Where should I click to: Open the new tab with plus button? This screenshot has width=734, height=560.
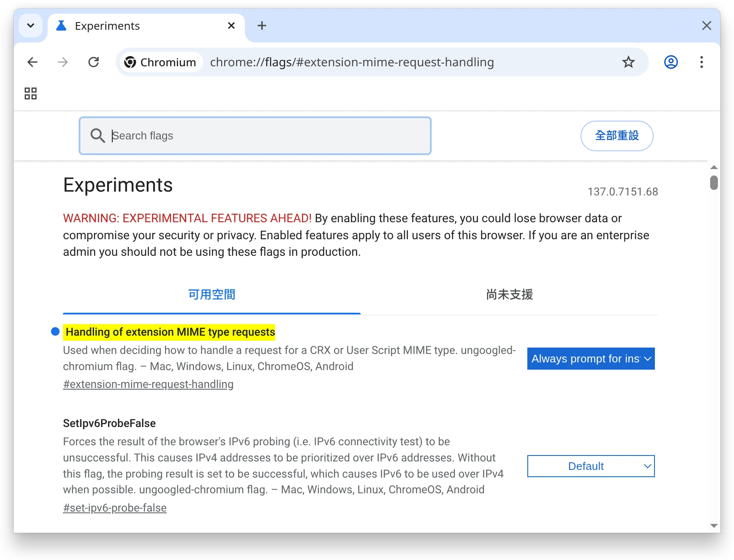tap(262, 26)
